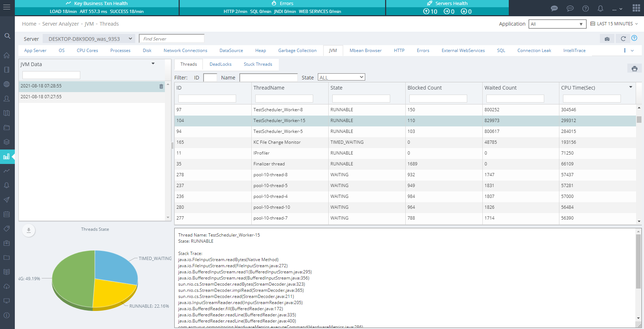Open the Server selection dropdown

pos(89,39)
